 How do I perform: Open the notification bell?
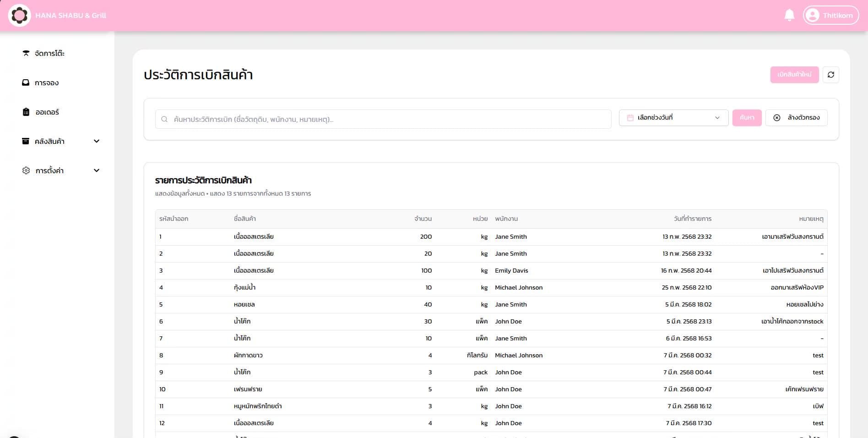[x=789, y=15]
